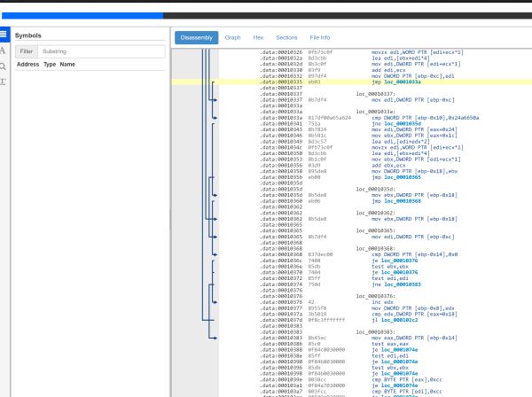Focus the Substring filter input field
This screenshot has width=532, height=397.
click(x=100, y=51)
